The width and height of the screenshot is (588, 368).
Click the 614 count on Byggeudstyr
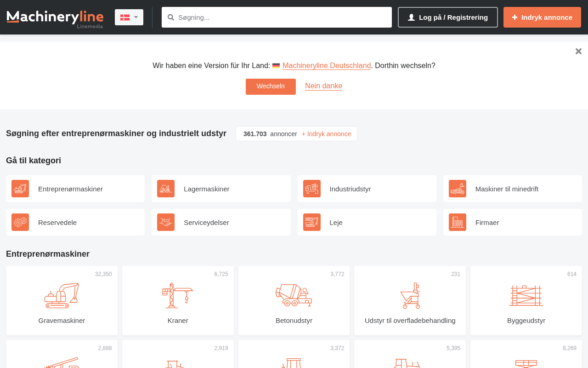[x=571, y=274]
